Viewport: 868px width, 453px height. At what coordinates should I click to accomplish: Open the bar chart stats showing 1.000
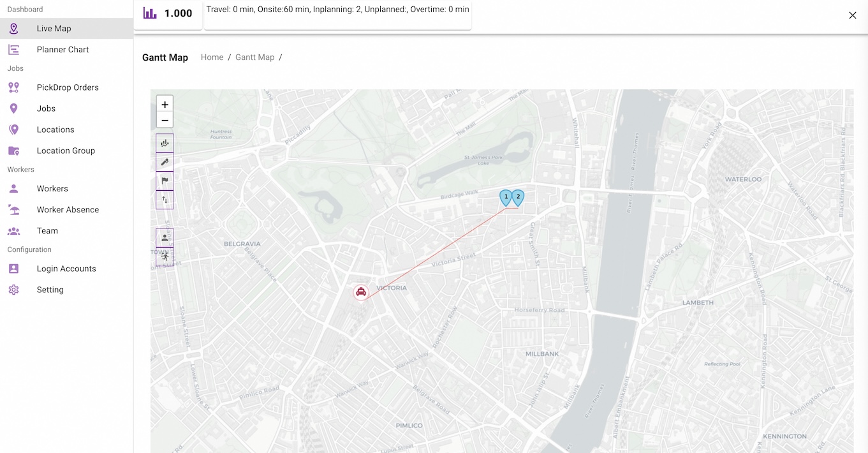pyautogui.click(x=168, y=13)
